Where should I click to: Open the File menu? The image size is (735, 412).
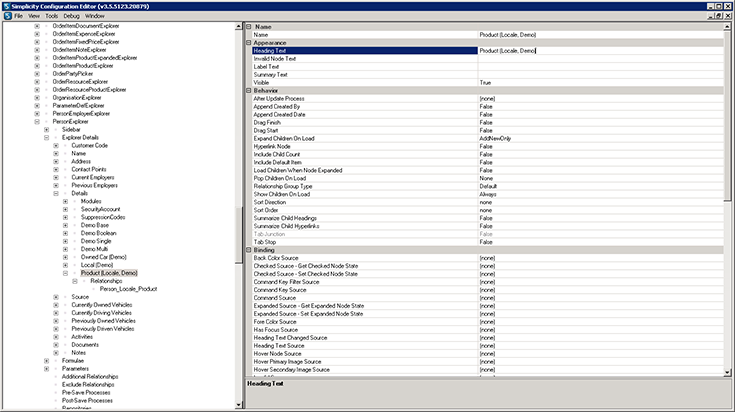tap(18, 16)
